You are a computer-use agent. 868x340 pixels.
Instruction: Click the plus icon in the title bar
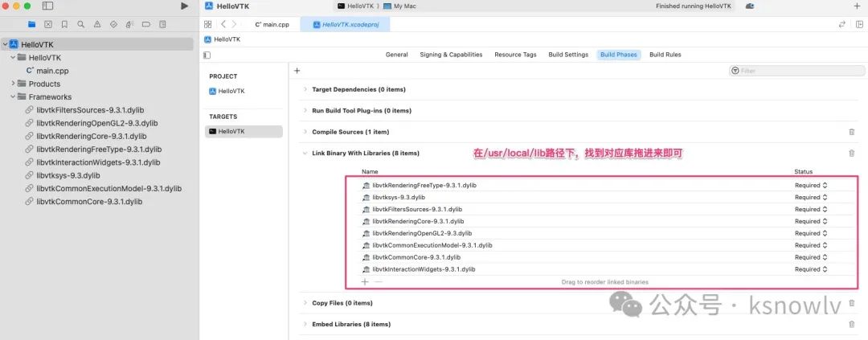pyautogui.click(x=857, y=6)
